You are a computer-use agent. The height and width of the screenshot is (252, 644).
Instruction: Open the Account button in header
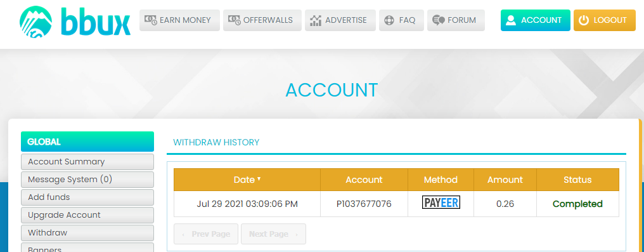[535, 20]
